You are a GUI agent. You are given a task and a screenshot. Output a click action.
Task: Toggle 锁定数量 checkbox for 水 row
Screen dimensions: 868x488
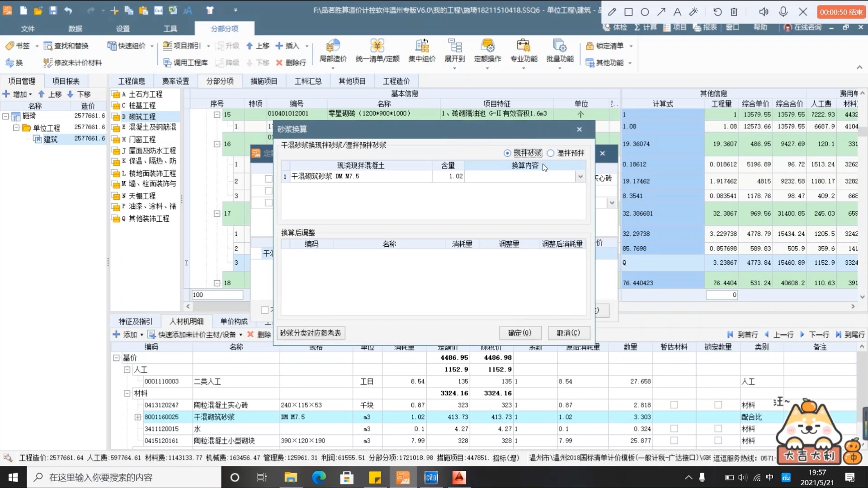(718, 428)
